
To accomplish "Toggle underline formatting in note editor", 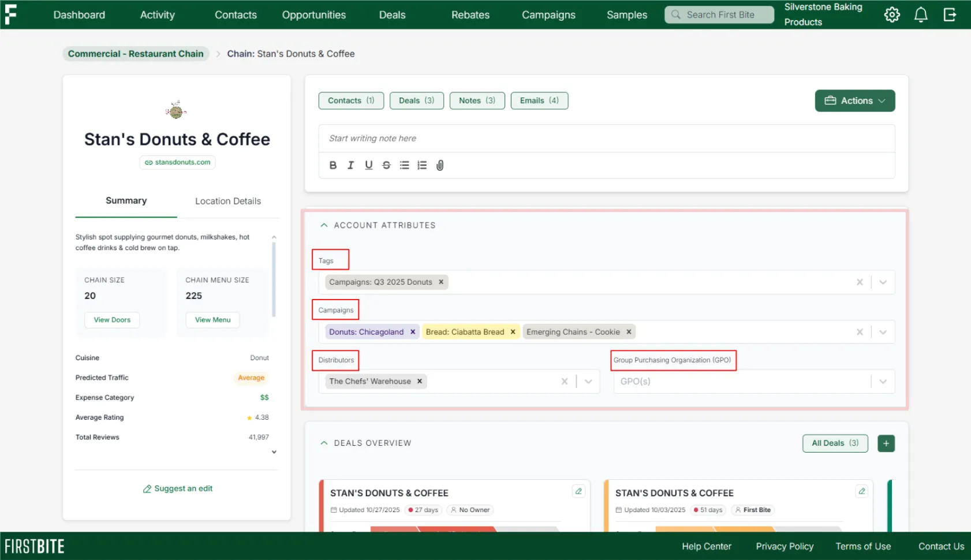I will point(368,165).
